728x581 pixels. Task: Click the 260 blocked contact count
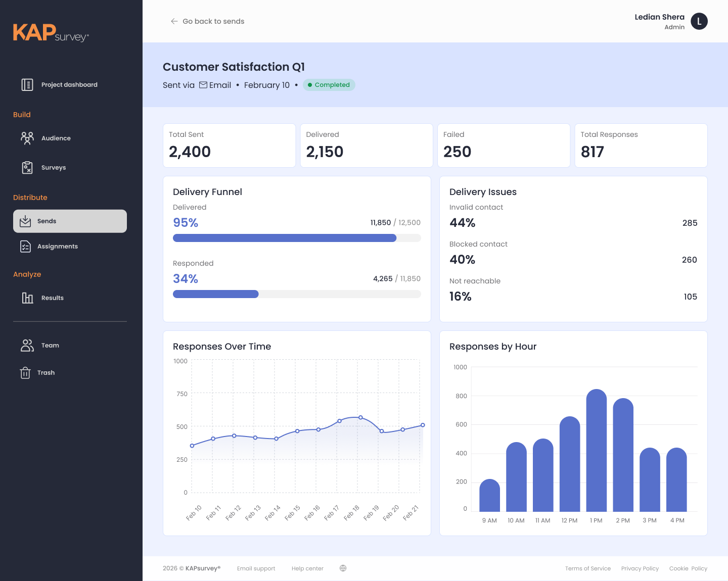click(x=690, y=260)
